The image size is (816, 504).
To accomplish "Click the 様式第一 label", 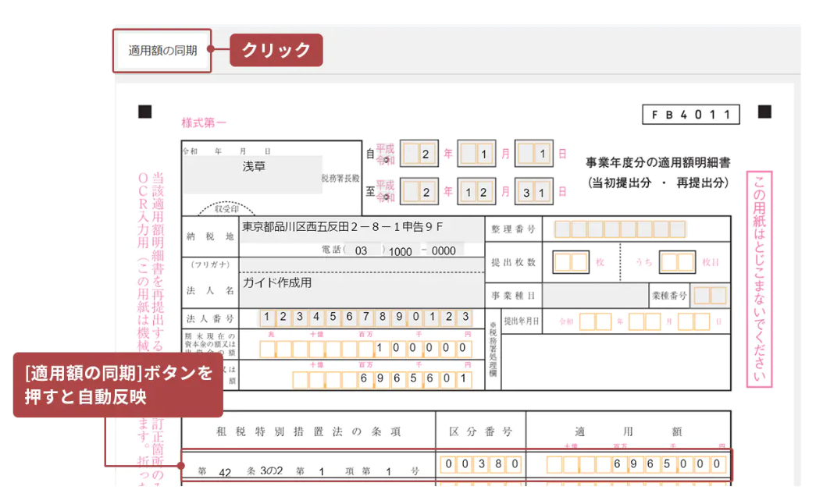I will tap(204, 122).
